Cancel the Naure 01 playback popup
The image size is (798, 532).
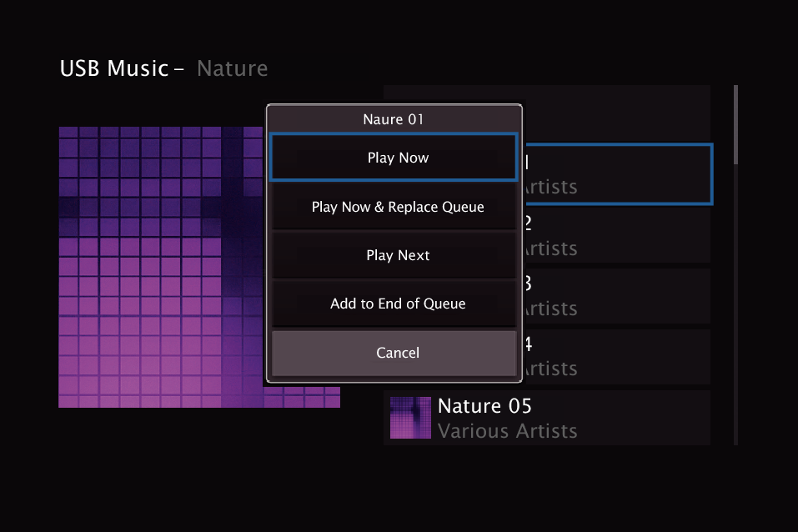click(393, 353)
